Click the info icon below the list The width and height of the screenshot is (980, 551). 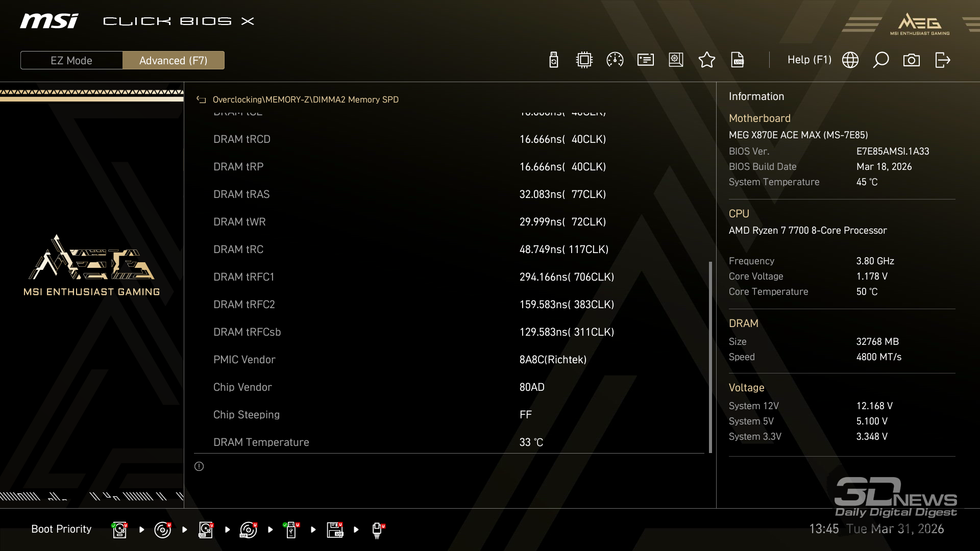pyautogui.click(x=199, y=466)
